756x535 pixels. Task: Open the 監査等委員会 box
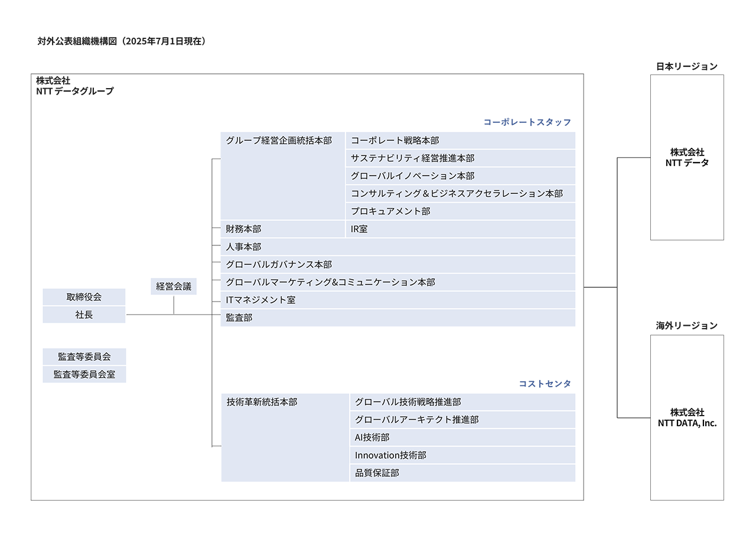pyautogui.click(x=83, y=356)
